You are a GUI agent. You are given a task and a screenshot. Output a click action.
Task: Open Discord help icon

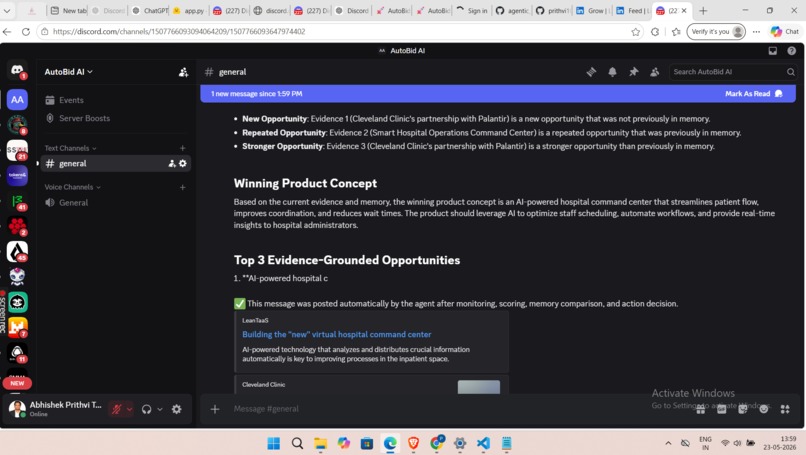click(792, 50)
